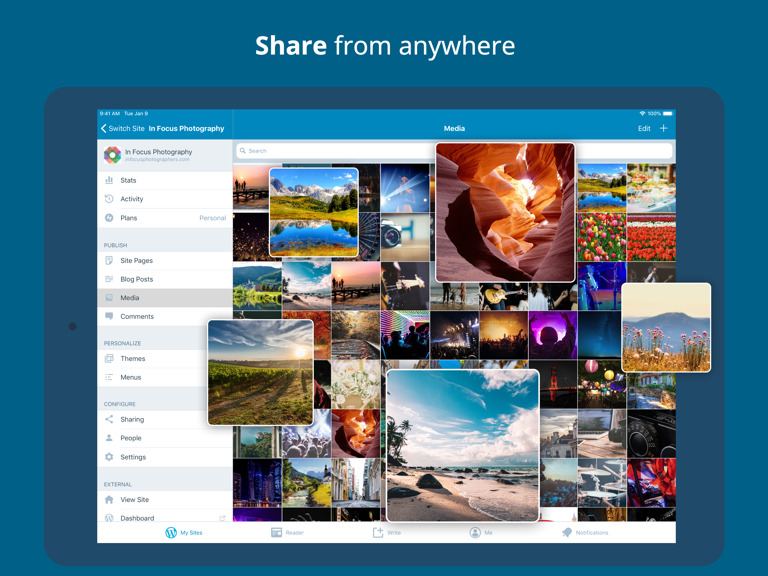The image size is (768, 576).
Task: Switch to Reader tab
Action: coord(288,532)
